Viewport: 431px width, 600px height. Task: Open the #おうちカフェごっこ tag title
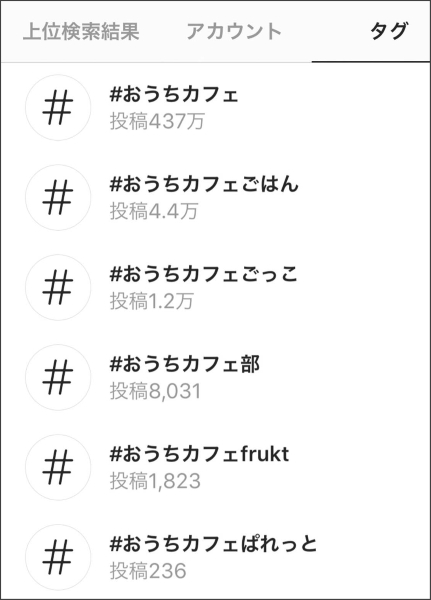(204, 274)
